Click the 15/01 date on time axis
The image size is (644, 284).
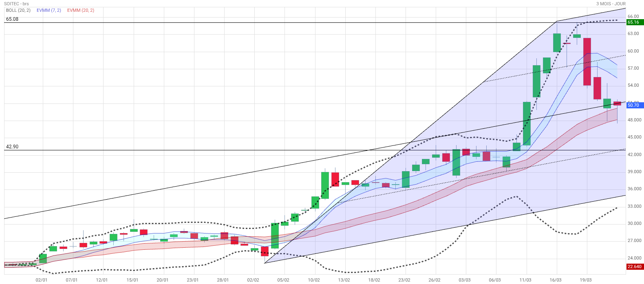132,280
